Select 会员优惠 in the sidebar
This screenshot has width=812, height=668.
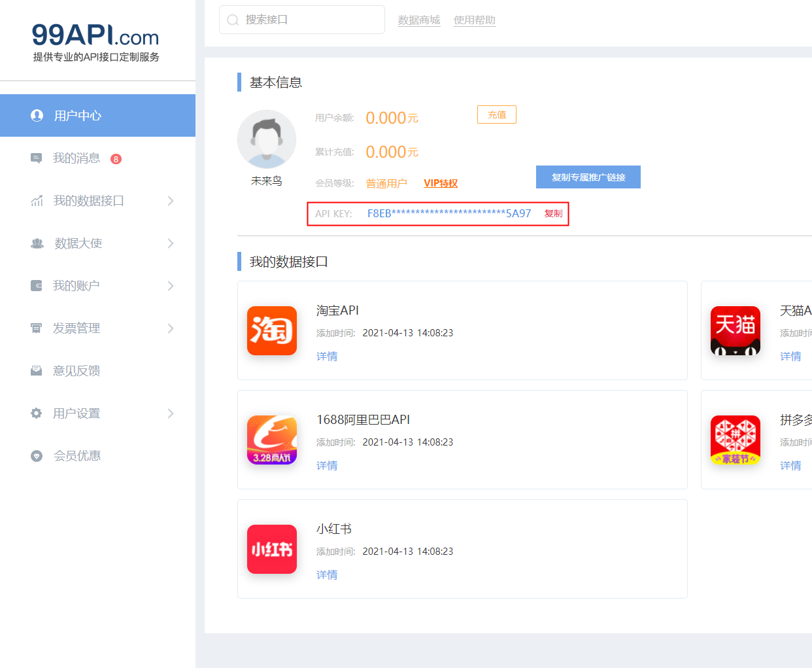point(76,456)
